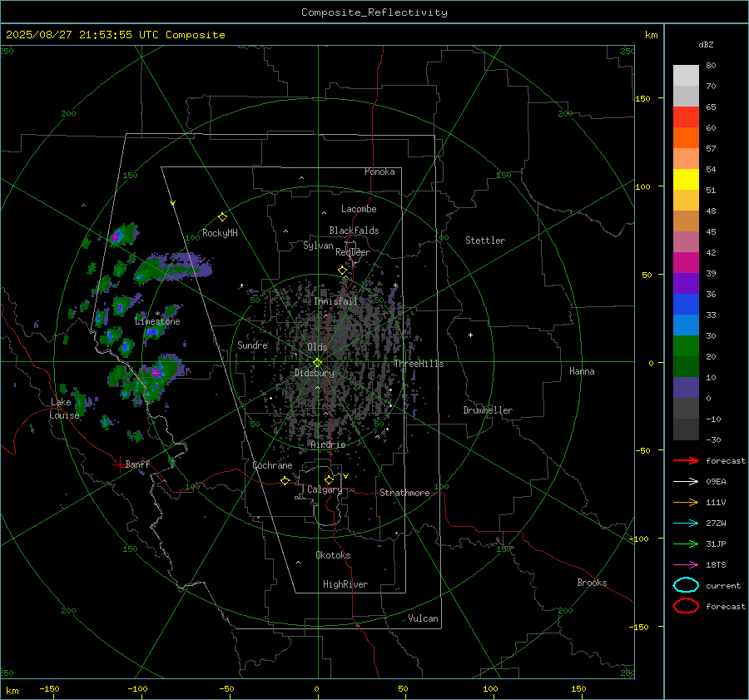Select the 33–36 dBZ blue swatch

(686, 305)
